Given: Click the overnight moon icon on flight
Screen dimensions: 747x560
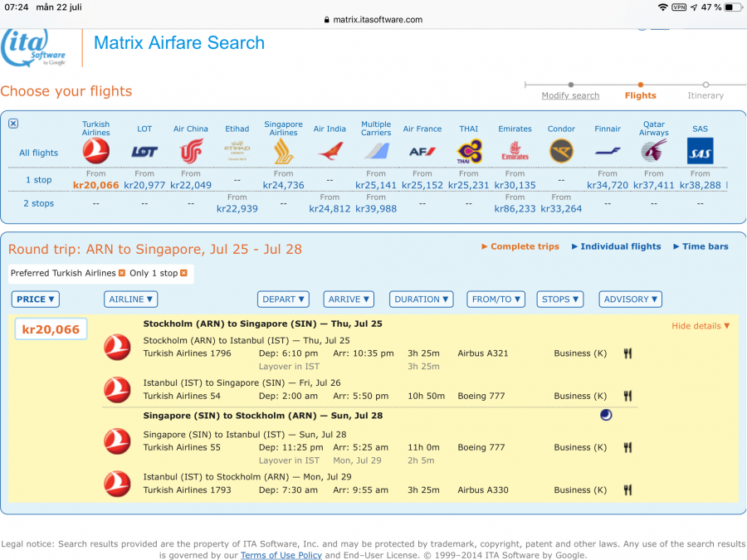Looking at the screenshot, I should coord(606,415).
